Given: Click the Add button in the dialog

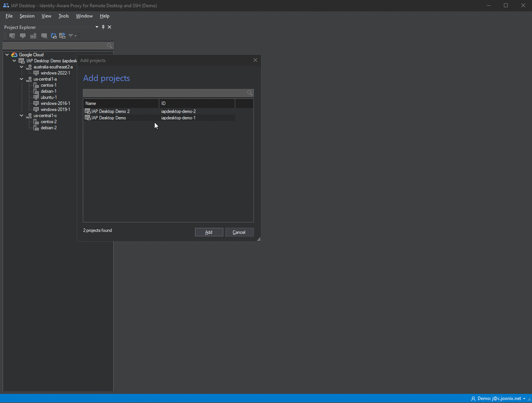Looking at the screenshot, I should point(209,232).
